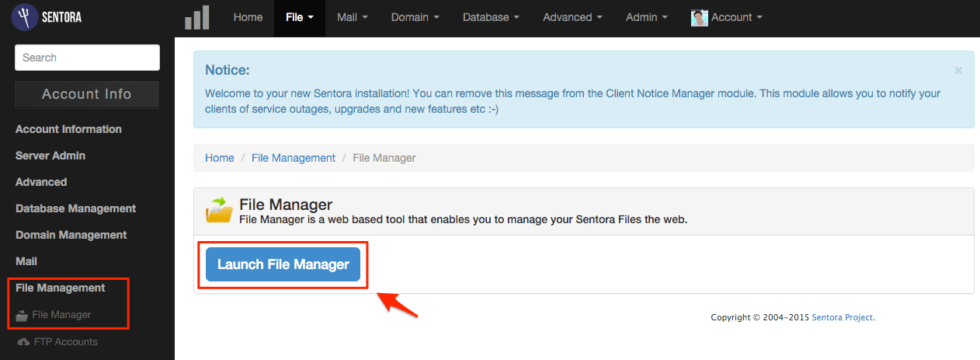Click the File Manager sidebar icon

click(23, 316)
